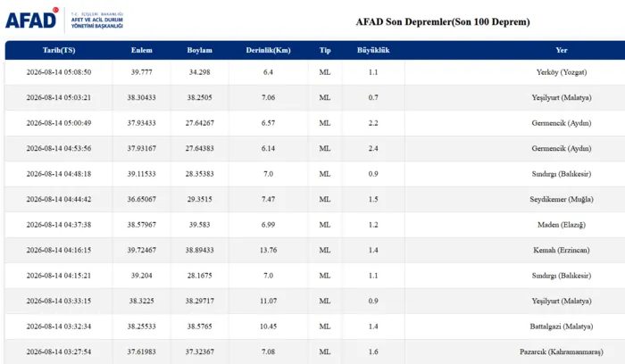Image resolution: width=625 pixels, height=364 pixels.
Task: Select the Derinlik(Km) column header
Action: tap(268, 50)
